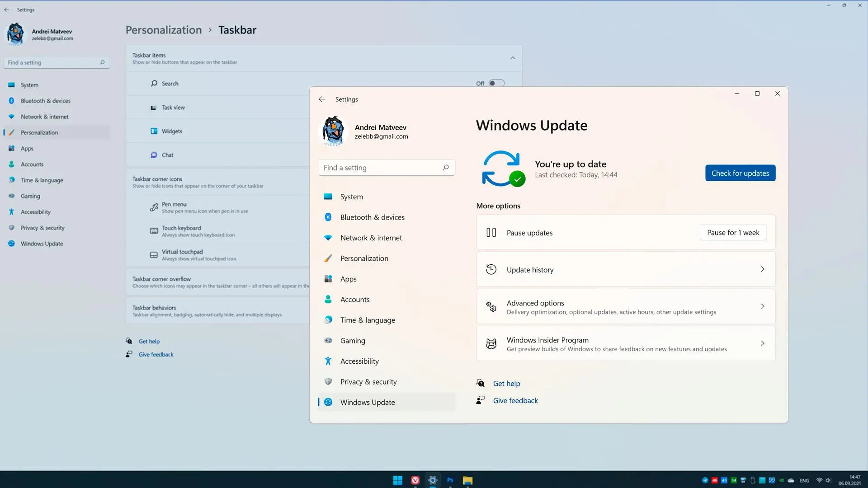Open Windows Insider Program chevron
This screenshot has width=868, height=488.
click(x=763, y=344)
